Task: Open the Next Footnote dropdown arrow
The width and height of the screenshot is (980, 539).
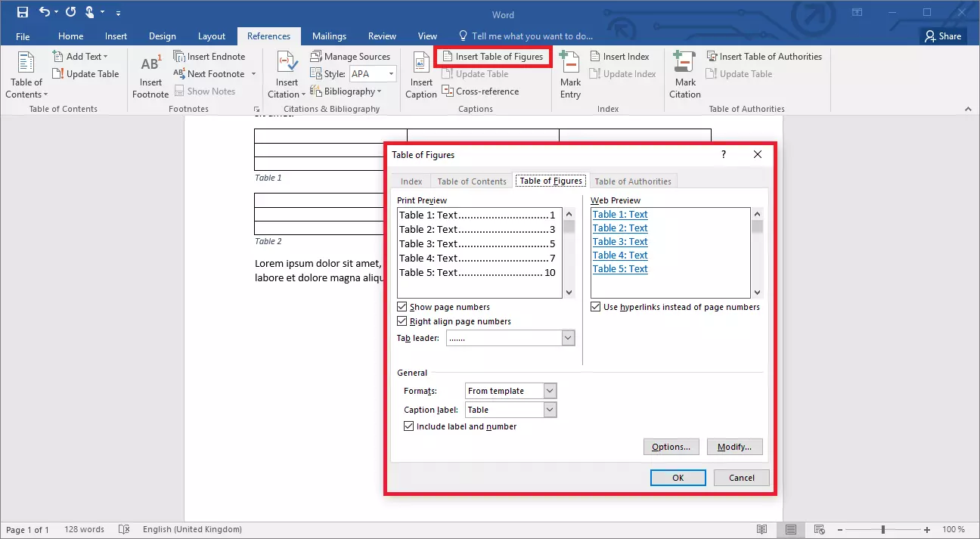Action: (x=253, y=74)
